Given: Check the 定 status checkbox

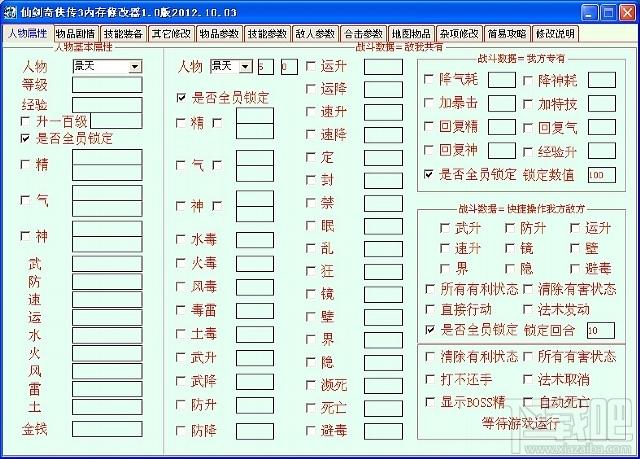Looking at the screenshot, I should click(x=311, y=157).
